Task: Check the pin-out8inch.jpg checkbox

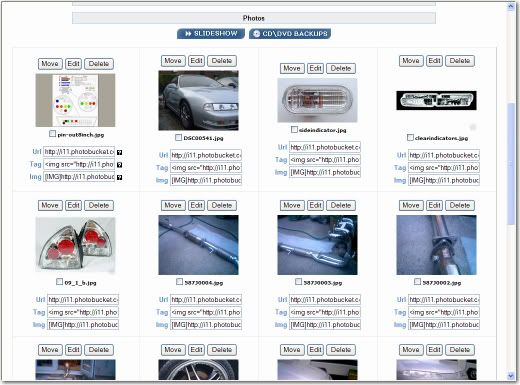Action: pyautogui.click(x=52, y=134)
